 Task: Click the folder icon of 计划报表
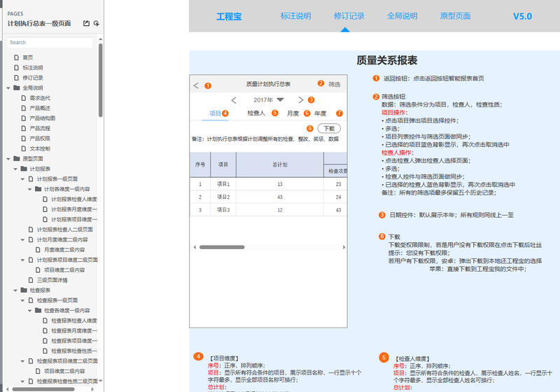tap(24, 169)
